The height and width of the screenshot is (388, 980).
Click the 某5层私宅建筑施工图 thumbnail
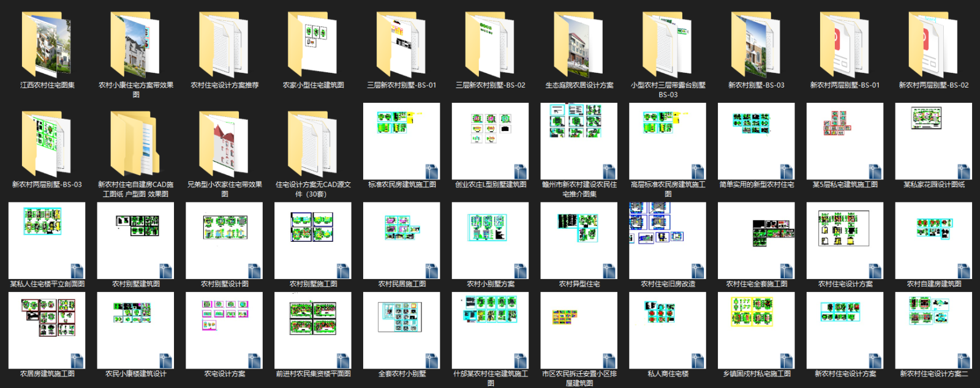(x=845, y=141)
